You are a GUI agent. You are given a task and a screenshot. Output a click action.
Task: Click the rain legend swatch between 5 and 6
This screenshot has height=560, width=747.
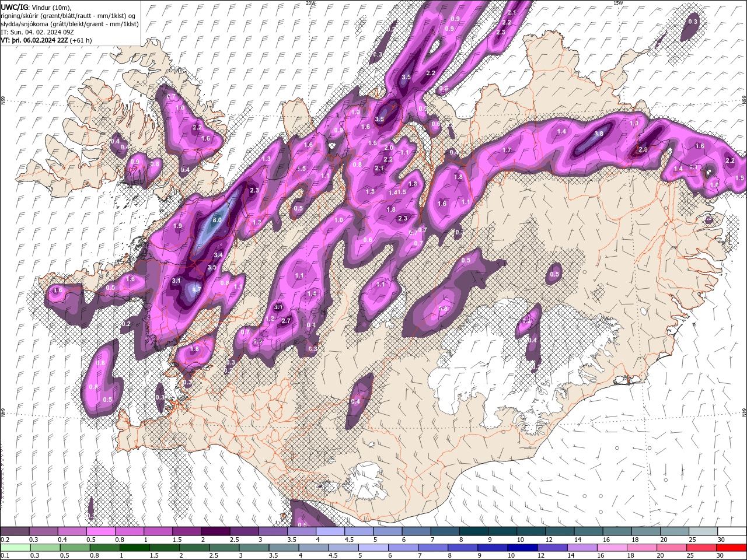(373, 547)
